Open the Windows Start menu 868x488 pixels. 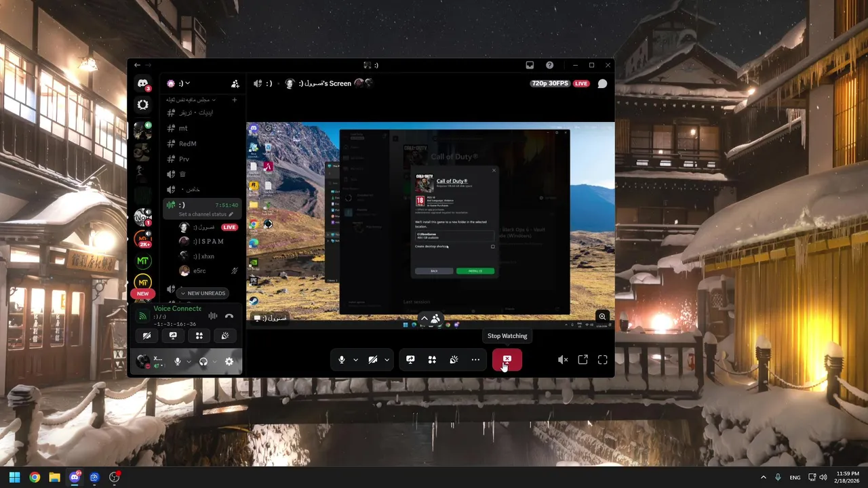click(x=14, y=477)
